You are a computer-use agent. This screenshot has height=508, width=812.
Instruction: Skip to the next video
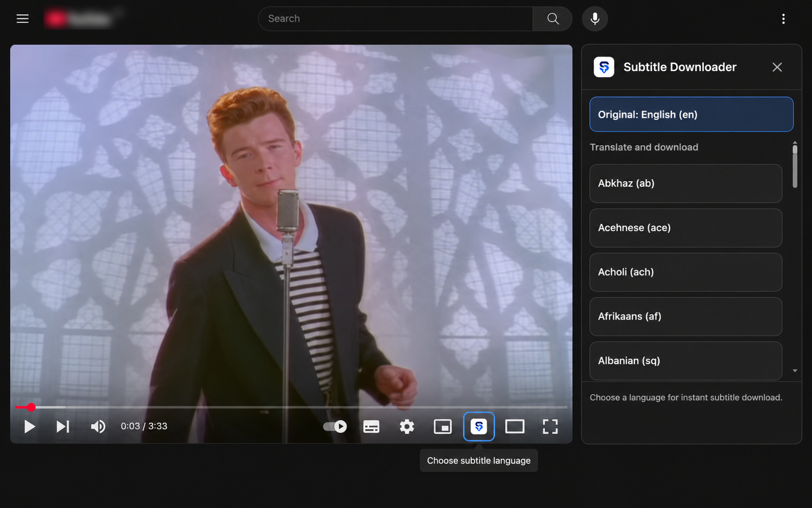(62, 427)
